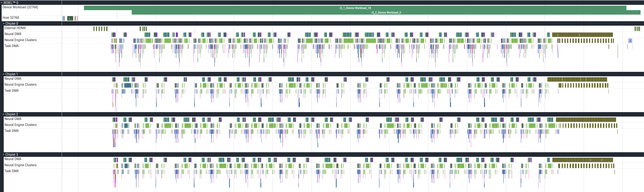Click the lavender 'i' event in Chiplet 0 clusters

(630, 41)
